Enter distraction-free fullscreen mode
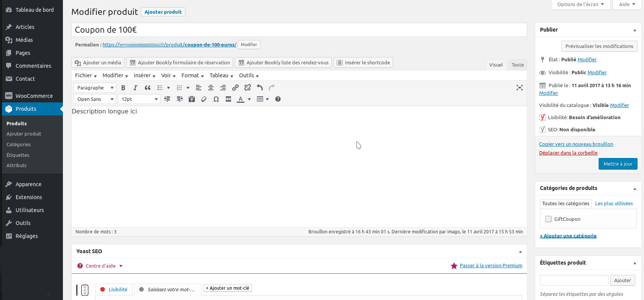 pos(519,88)
